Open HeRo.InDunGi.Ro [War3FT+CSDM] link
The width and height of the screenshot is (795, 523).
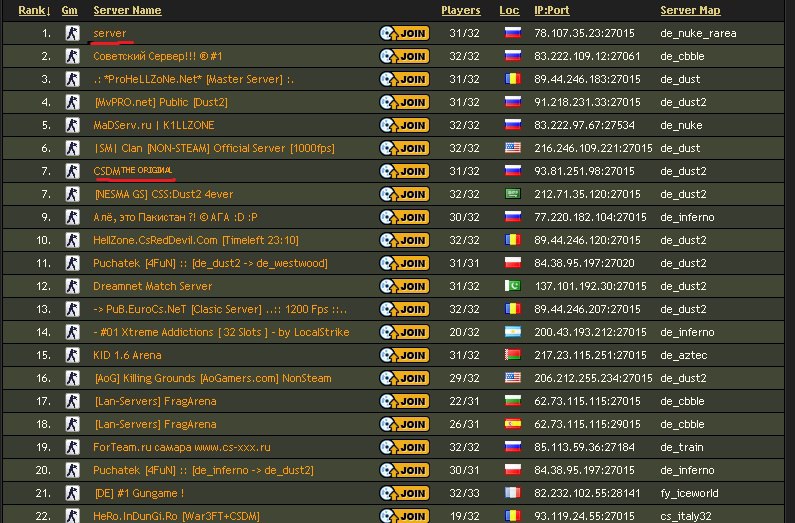(x=176, y=516)
